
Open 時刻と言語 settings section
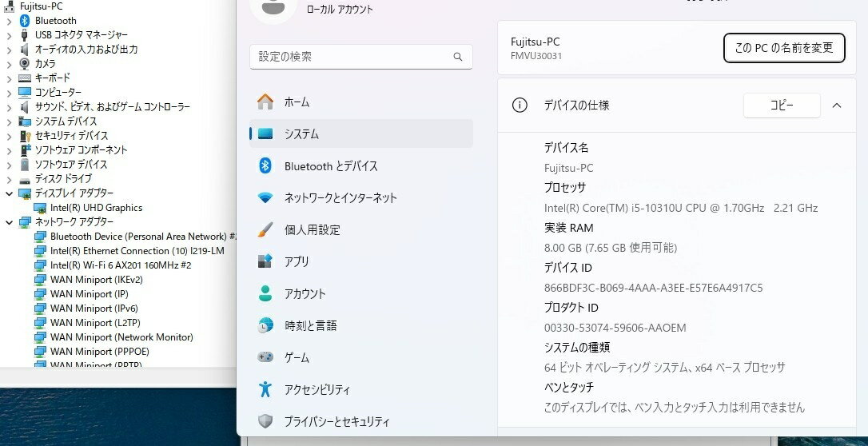coord(310,326)
